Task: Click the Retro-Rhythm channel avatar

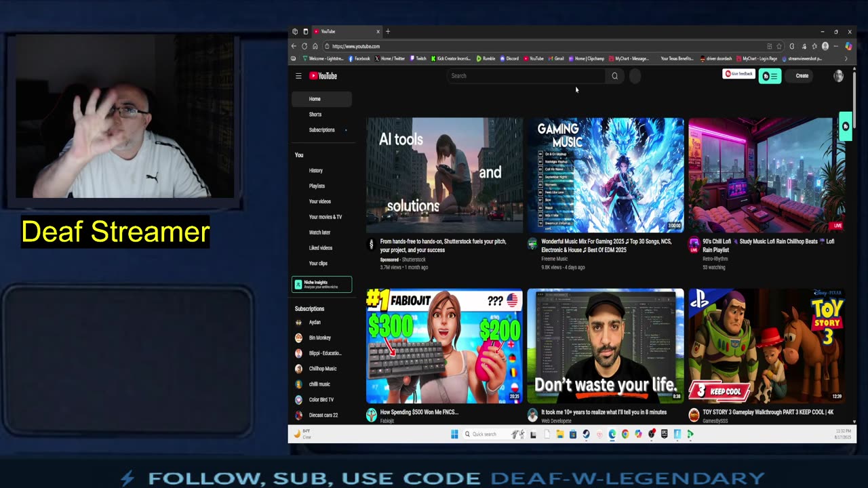Action: tap(694, 243)
